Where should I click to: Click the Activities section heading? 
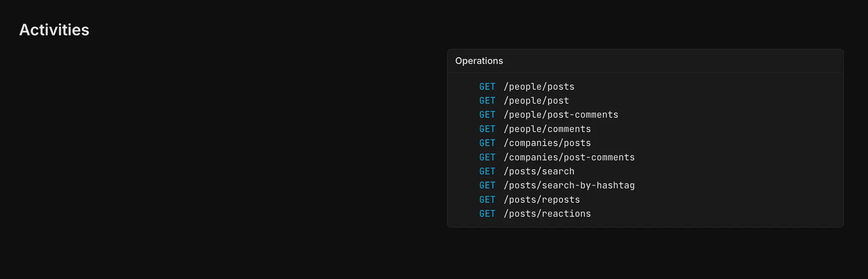(54, 30)
